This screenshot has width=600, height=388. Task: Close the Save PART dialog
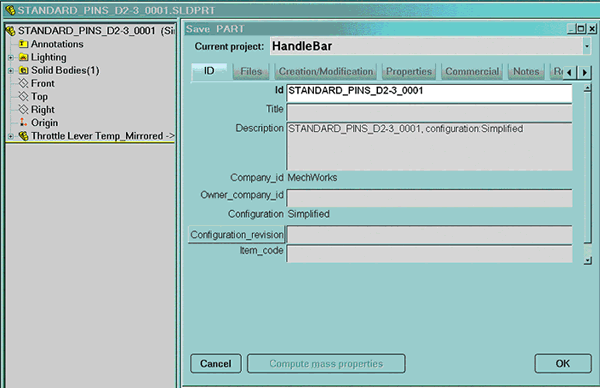click(592, 29)
